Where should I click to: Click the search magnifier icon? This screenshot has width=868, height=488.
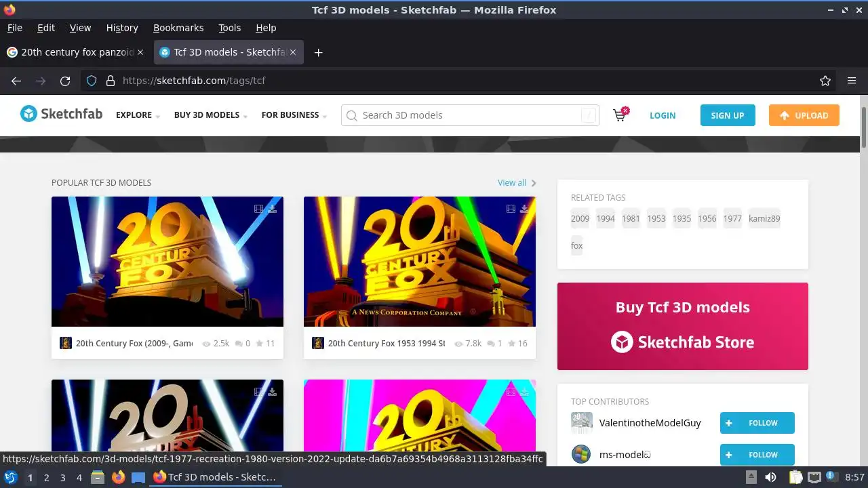pyautogui.click(x=351, y=115)
